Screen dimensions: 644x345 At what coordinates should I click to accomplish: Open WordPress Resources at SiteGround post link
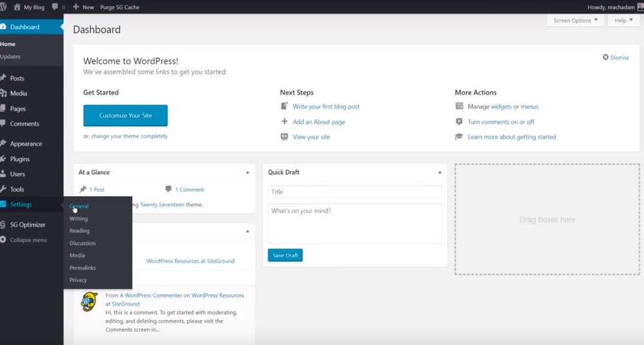[x=191, y=261]
